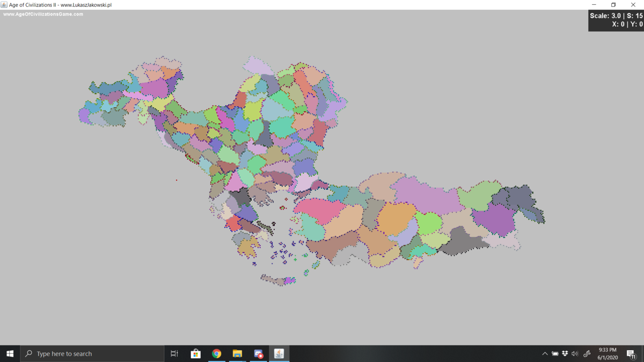
Task: Click the Age of Civilizations II title bar icon
Action: tap(4, 5)
